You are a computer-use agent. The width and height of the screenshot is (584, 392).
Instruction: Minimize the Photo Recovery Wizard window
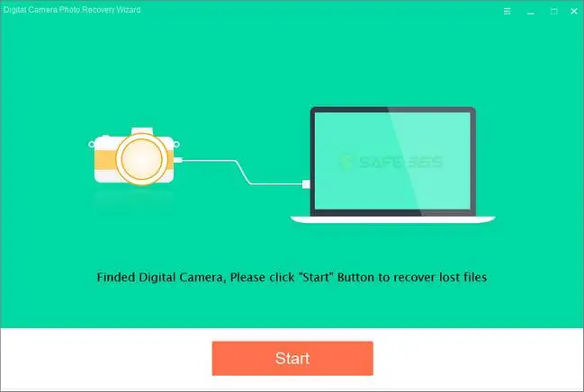[x=531, y=13]
